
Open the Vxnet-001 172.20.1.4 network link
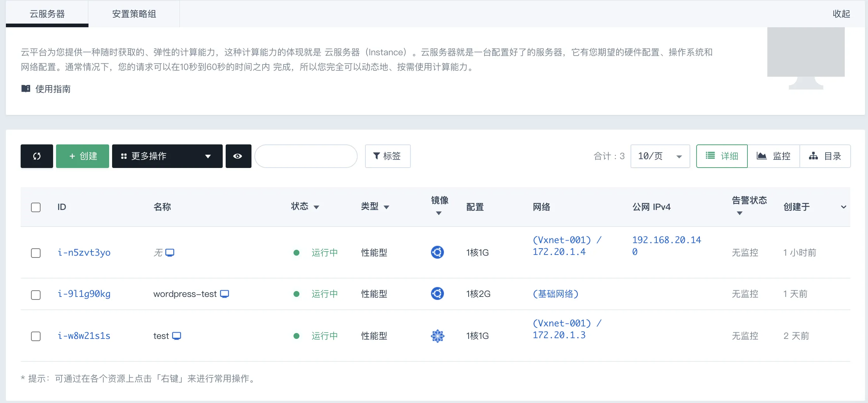coord(567,246)
